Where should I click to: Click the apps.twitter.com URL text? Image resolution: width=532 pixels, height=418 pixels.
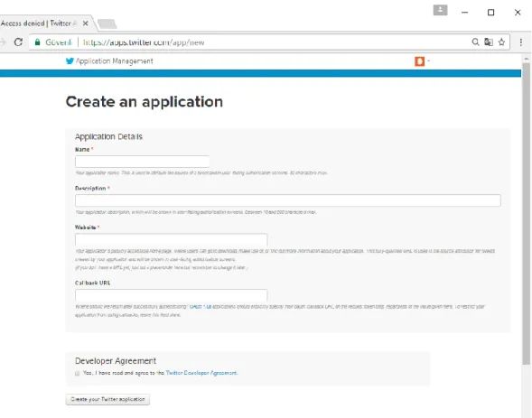(144, 42)
